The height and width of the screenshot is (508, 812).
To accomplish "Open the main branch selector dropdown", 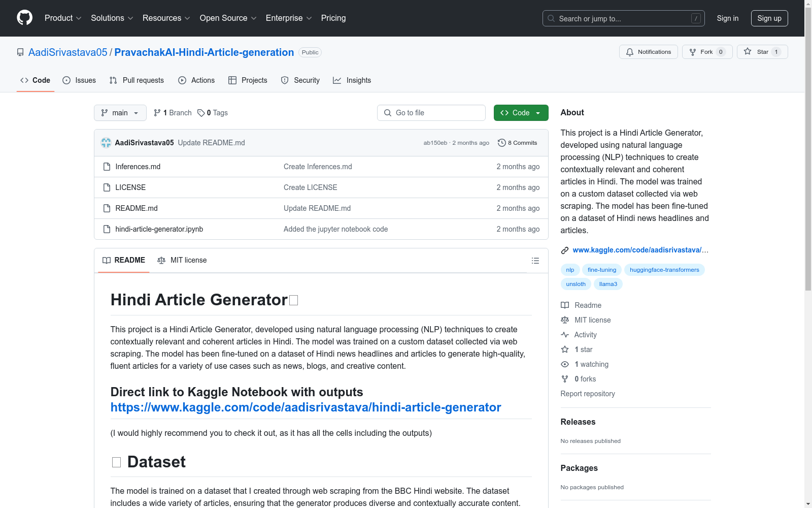I will (120, 113).
